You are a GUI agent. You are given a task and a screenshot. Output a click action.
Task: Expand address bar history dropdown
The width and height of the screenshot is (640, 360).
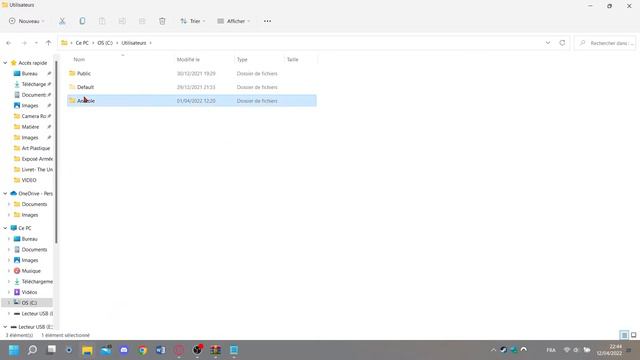[x=548, y=43]
